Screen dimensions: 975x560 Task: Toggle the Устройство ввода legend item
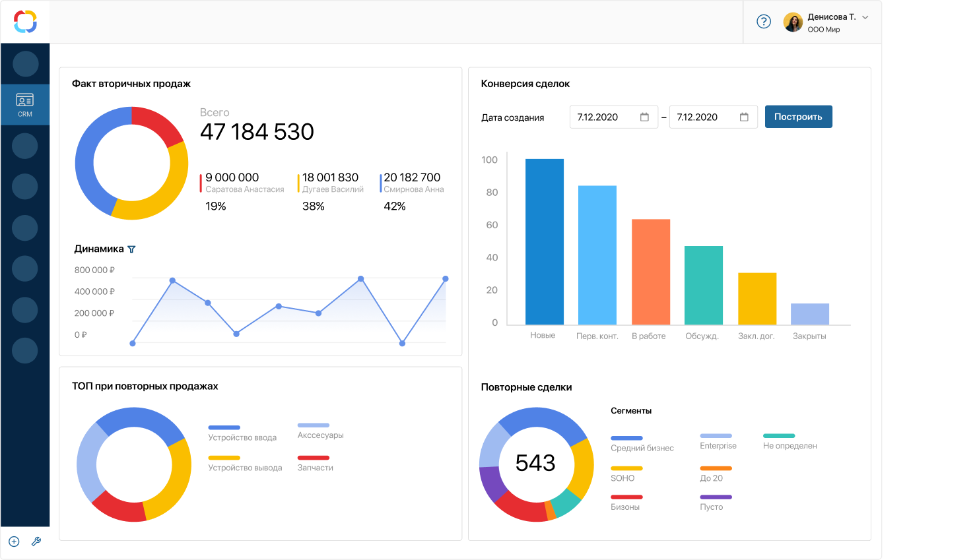tap(242, 433)
